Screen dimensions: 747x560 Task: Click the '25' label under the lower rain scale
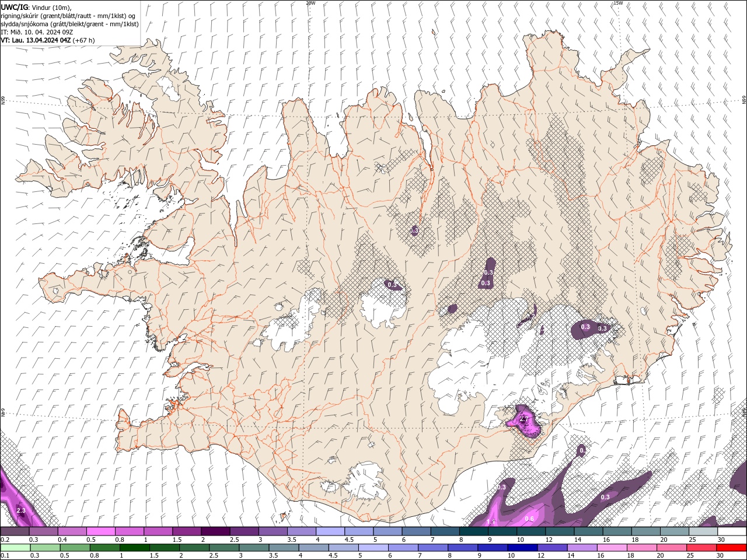[690, 556]
